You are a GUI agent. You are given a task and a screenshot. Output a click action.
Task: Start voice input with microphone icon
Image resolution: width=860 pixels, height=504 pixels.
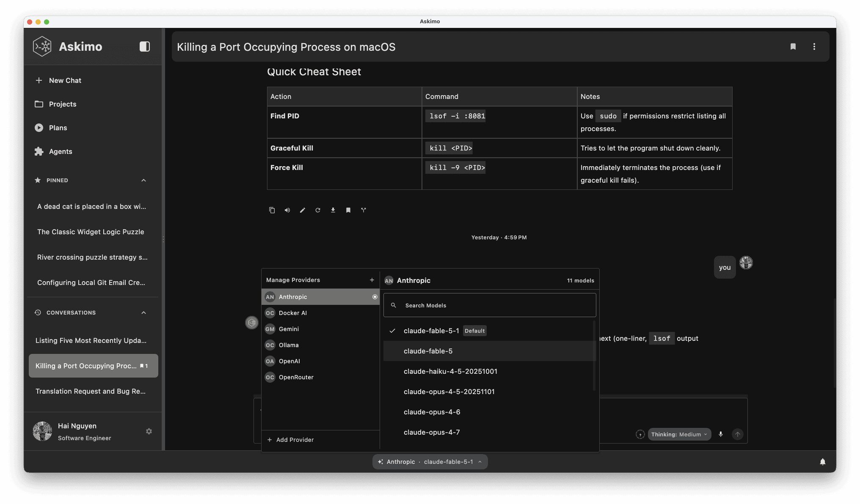click(721, 434)
